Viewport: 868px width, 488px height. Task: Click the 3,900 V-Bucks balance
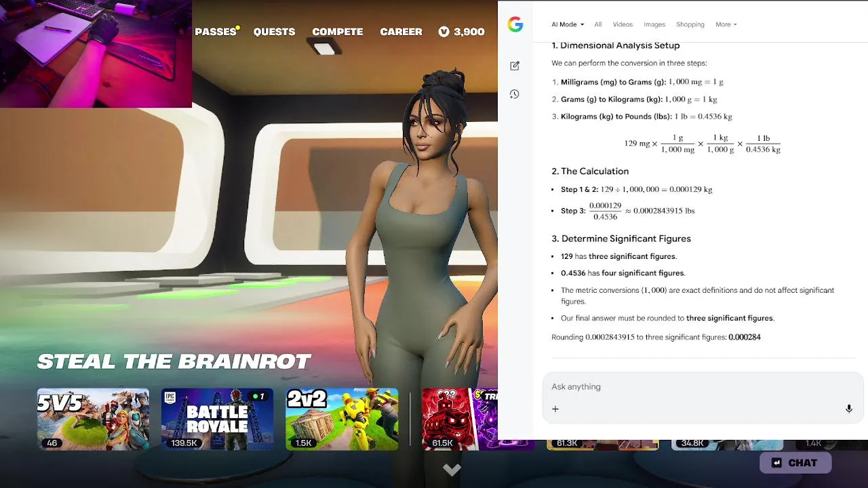469,32
